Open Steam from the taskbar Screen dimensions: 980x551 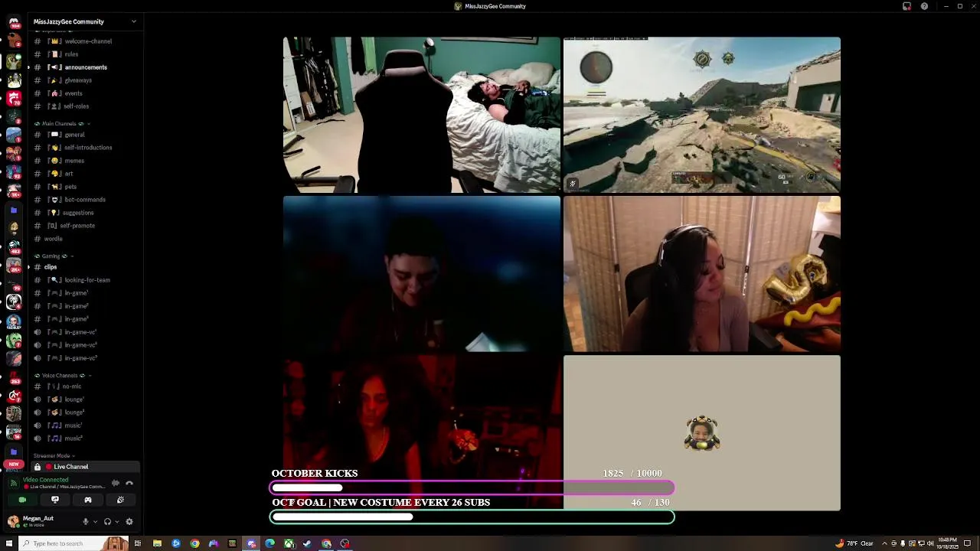307,543
